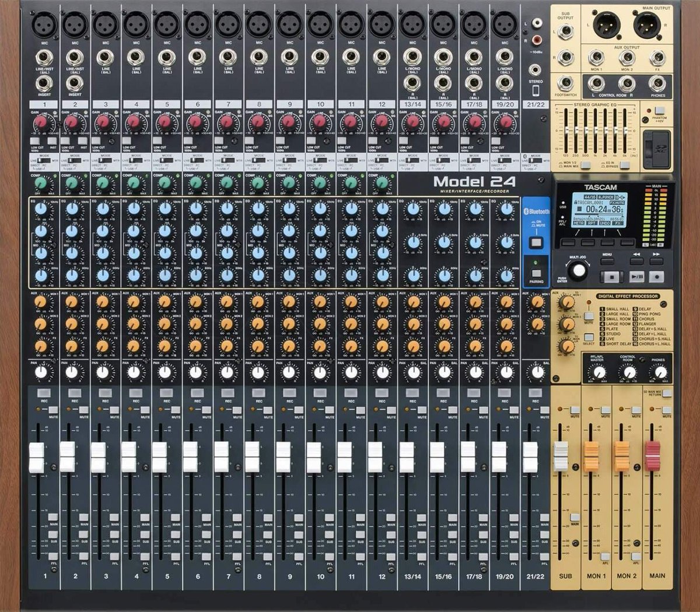
Task: Click the green COMP knob on channel 7
Action: [x=226, y=182]
